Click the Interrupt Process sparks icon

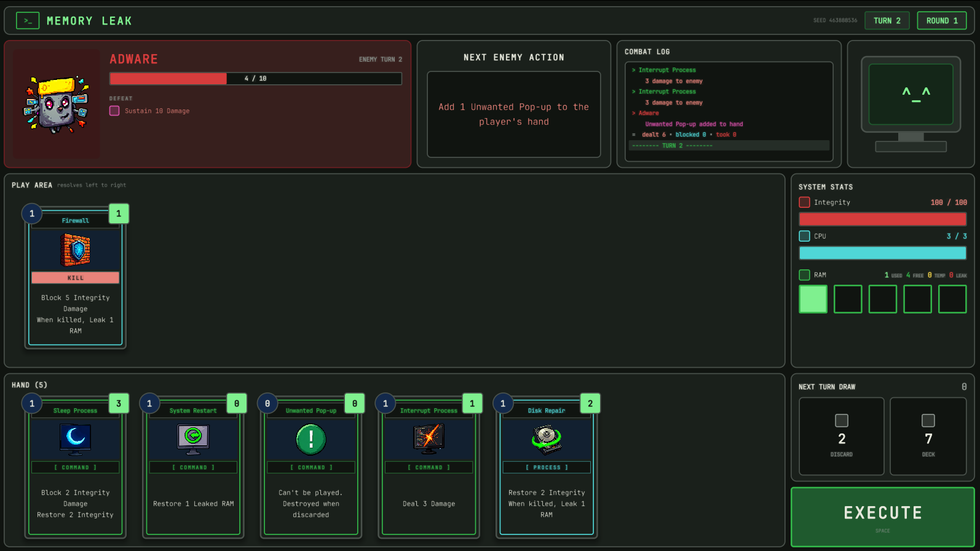[x=429, y=439]
